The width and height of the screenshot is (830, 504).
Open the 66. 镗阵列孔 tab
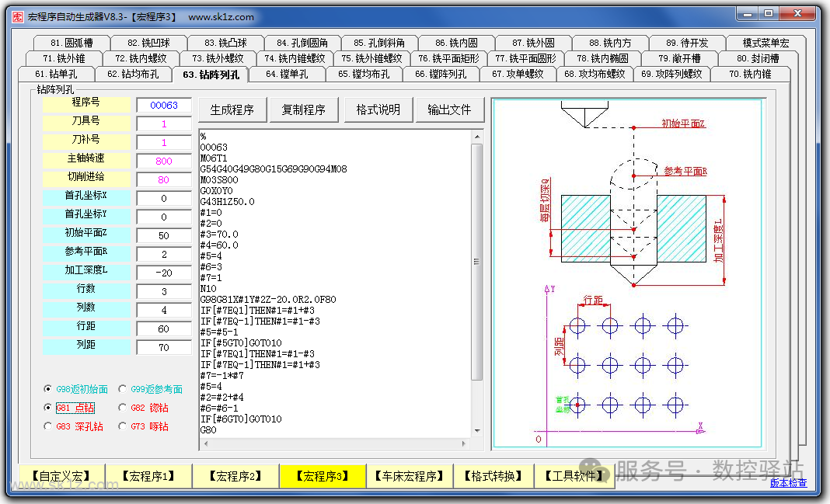click(441, 74)
